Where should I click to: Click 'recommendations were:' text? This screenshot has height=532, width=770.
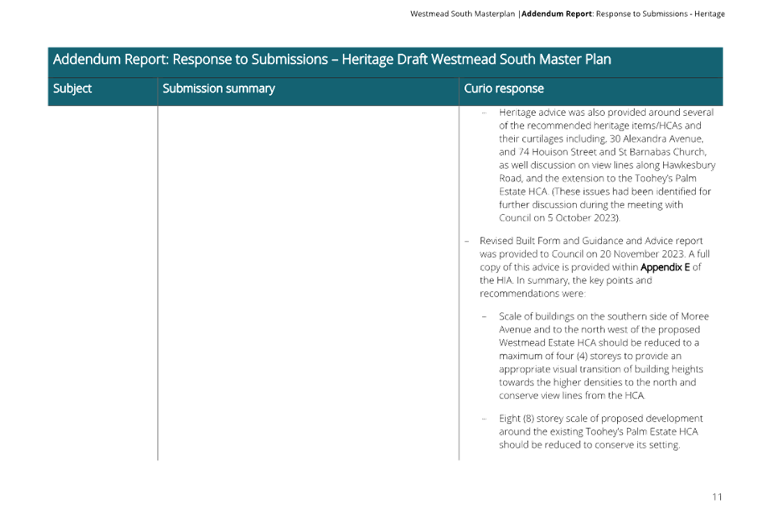pyautogui.click(x=533, y=294)
